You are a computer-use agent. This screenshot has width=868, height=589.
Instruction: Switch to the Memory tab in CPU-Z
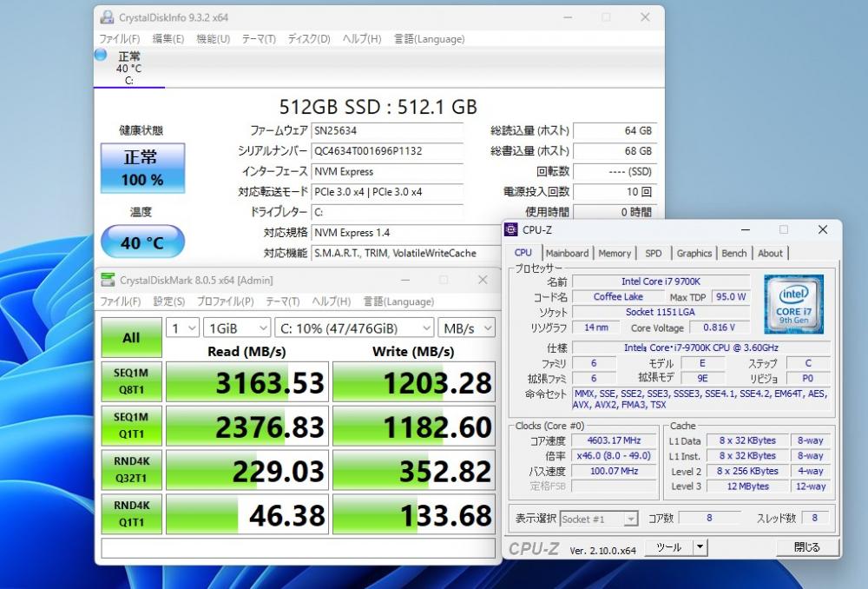615,253
